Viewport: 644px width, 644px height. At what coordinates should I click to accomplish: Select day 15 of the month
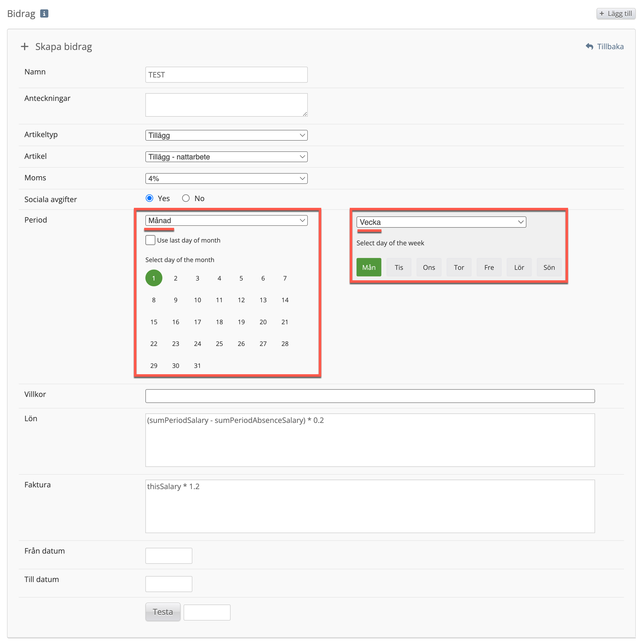154,322
